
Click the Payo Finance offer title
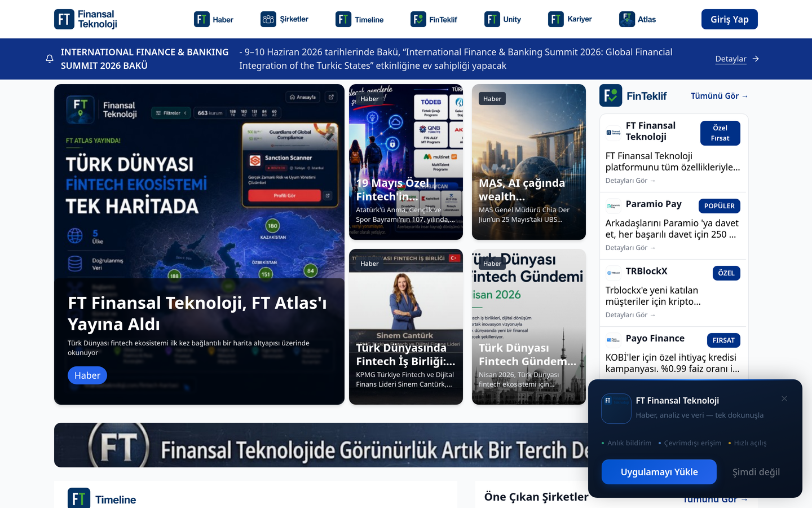point(655,338)
